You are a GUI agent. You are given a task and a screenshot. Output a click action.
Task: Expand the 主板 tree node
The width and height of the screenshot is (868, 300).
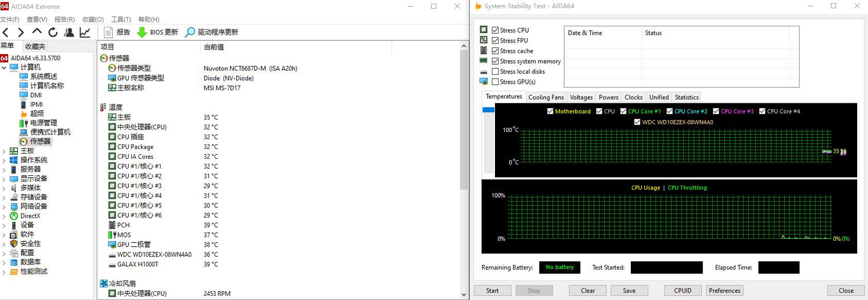pyautogui.click(x=4, y=151)
